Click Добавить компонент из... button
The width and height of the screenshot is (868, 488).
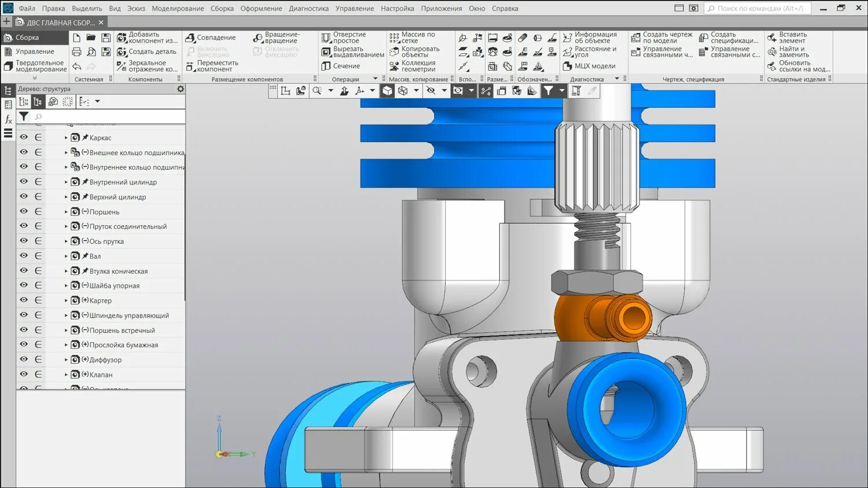pos(148,38)
